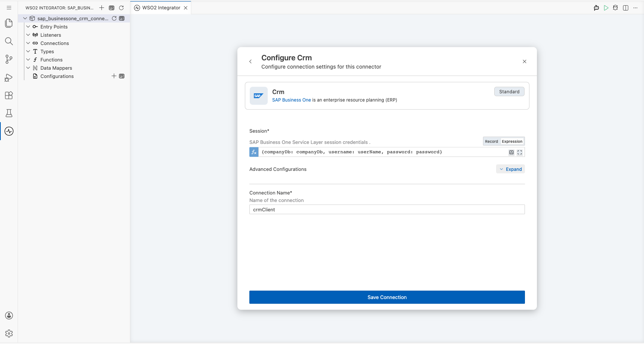Open the hamburger application menu
The image size is (644, 344).
tap(9, 7)
